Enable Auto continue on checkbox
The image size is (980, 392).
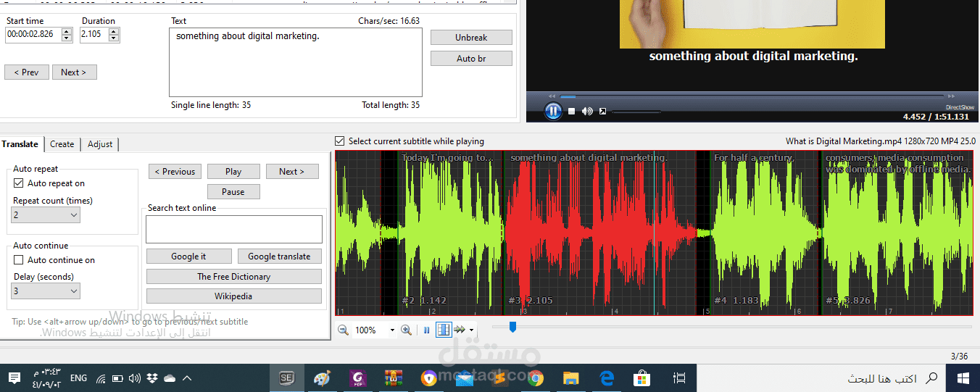[x=19, y=260]
